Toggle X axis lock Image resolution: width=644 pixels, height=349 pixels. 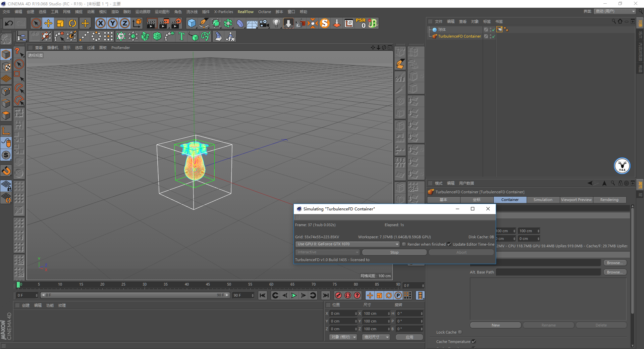(x=100, y=23)
